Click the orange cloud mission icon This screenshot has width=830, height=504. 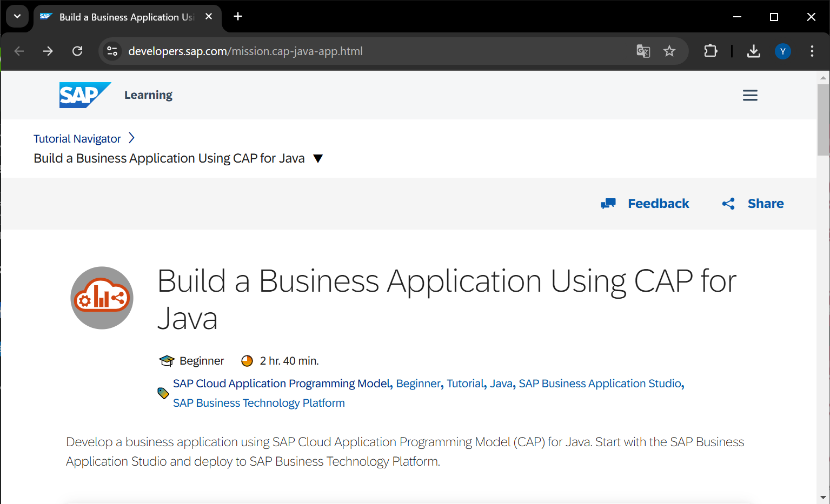pyautogui.click(x=102, y=298)
